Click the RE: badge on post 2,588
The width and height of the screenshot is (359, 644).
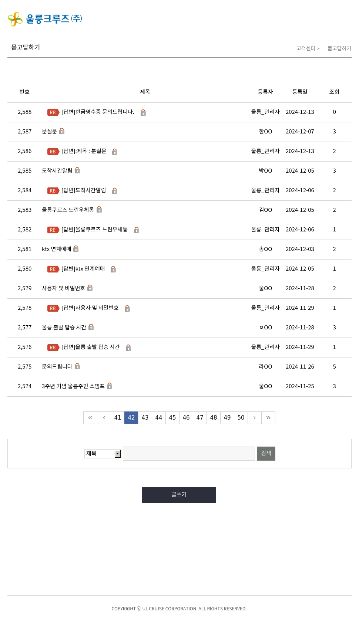coord(53,112)
